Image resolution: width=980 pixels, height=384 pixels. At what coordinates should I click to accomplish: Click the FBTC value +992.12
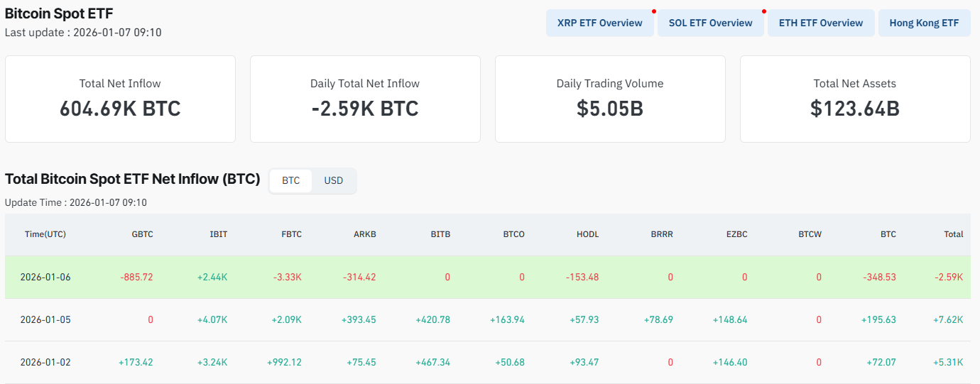[284, 362]
